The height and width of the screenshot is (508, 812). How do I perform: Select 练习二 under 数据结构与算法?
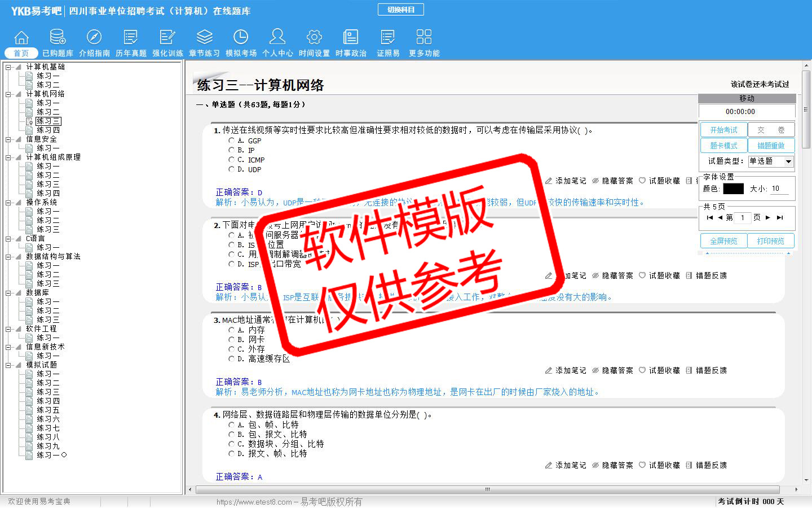click(48, 274)
